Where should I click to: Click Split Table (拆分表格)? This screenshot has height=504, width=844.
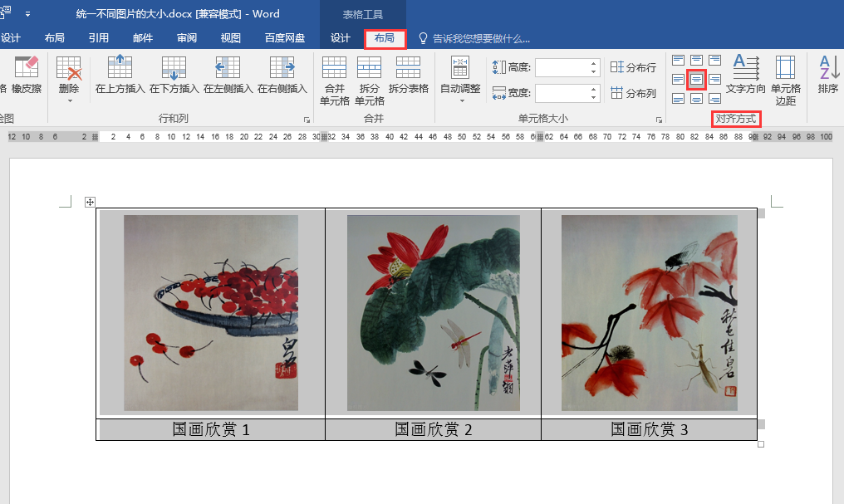click(x=409, y=76)
